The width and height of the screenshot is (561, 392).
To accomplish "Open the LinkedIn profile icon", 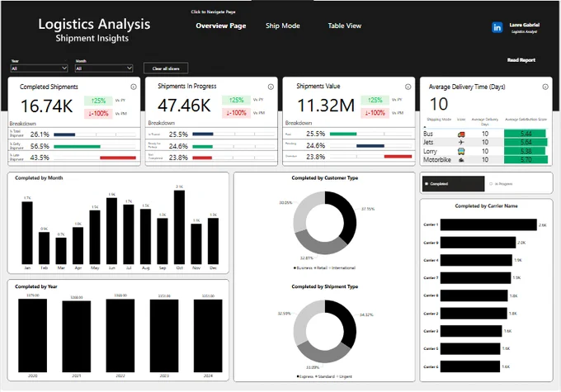I will pyautogui.click(x=497, y=27).
